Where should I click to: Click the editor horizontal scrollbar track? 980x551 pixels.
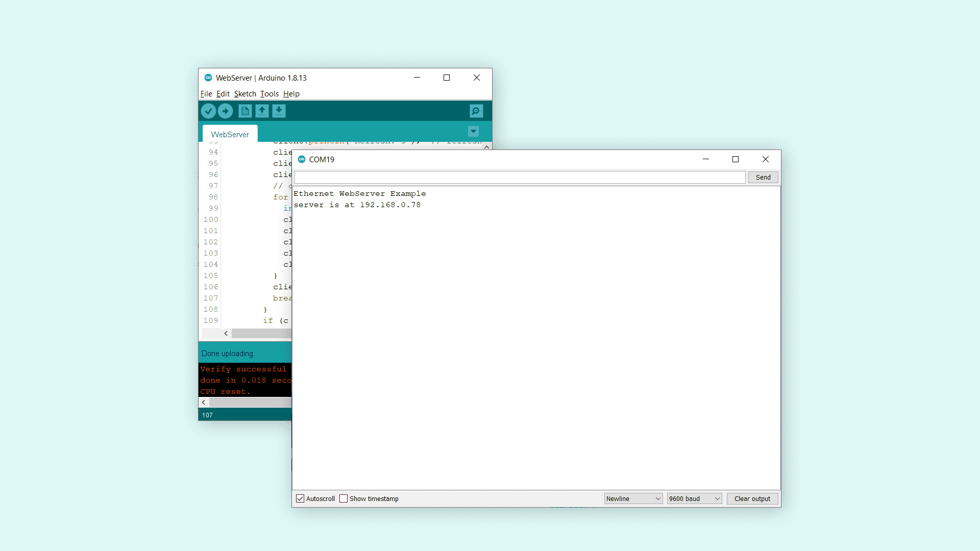point(260,333)
